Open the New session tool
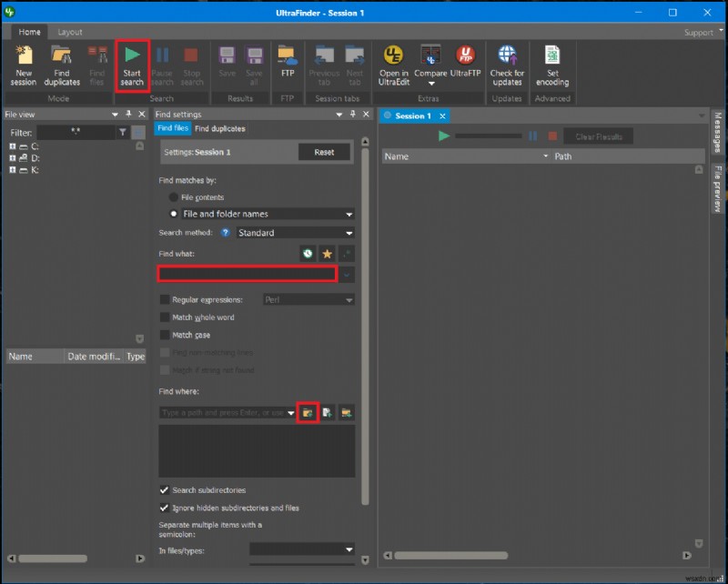Screen dimensions: 728x584 24,64
